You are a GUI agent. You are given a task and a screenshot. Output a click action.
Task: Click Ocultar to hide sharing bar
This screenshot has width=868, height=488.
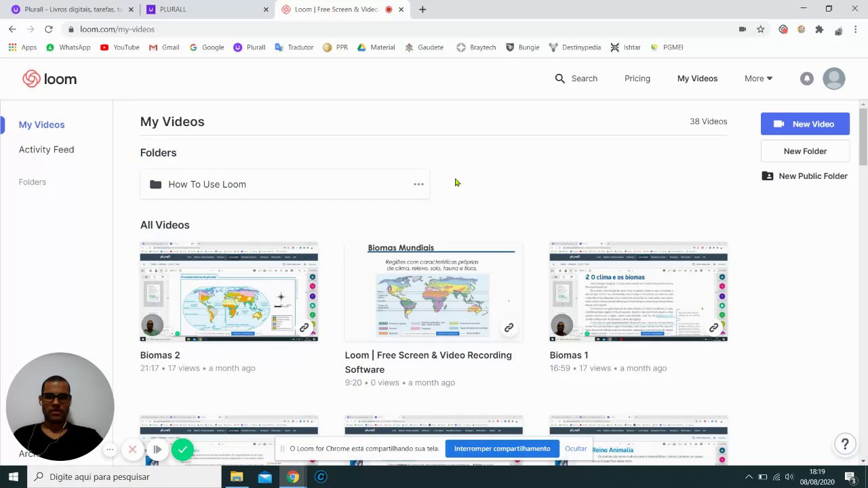point(576,449)
